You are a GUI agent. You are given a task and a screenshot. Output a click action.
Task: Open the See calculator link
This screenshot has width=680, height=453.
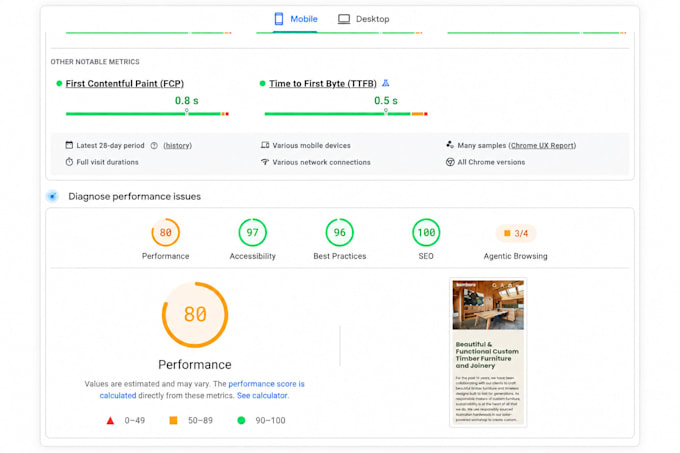pyautogui.click(x=262, y=395)
